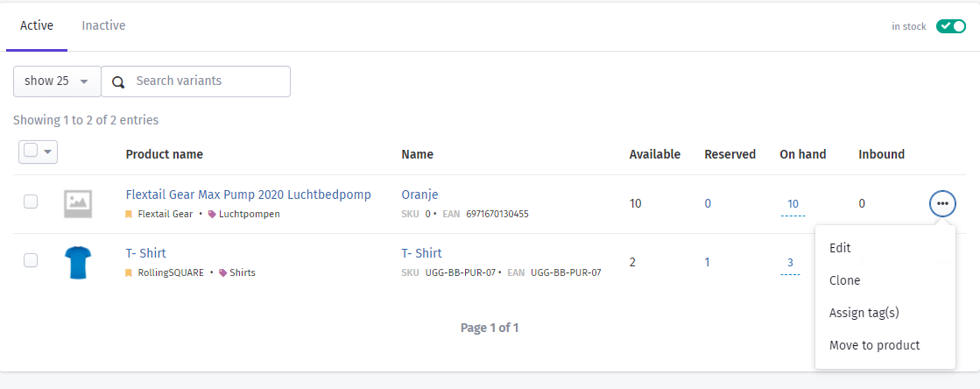Viewport: 980px width, 389px height.
Task: Tick the select-all checkbox in header
Action: coord(31,151)
